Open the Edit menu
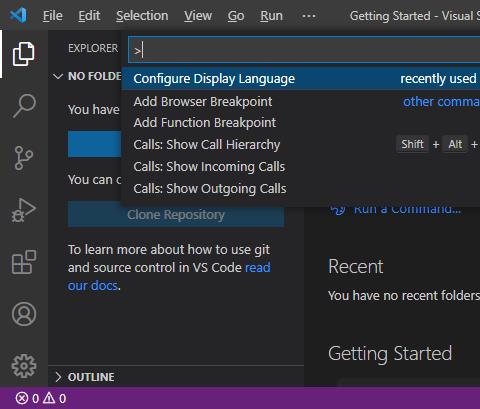The width and height of the screenshot is (480, 409). coord(89,16)
